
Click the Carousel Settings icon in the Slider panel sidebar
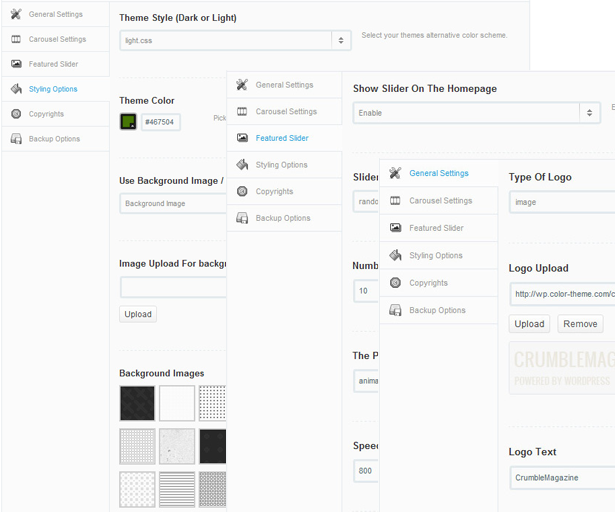(242, 112)
